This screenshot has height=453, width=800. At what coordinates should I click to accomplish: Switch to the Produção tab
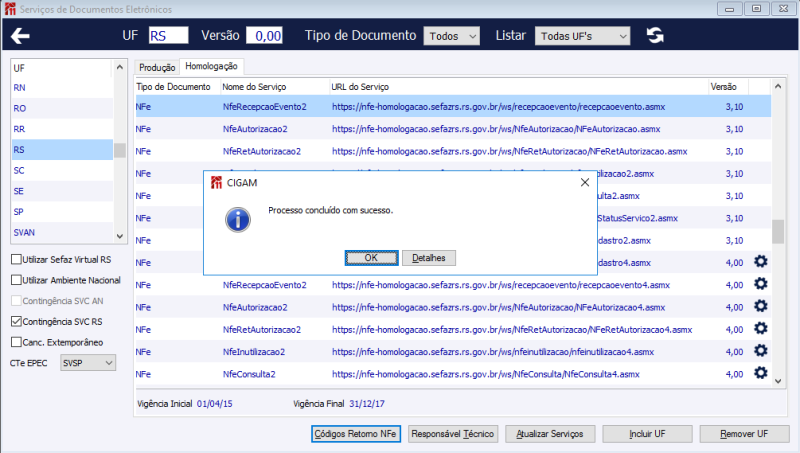tap(157, 67)
